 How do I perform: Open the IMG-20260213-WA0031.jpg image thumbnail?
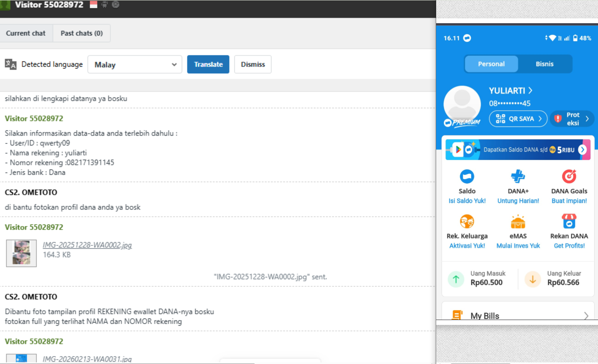[21, 358]
